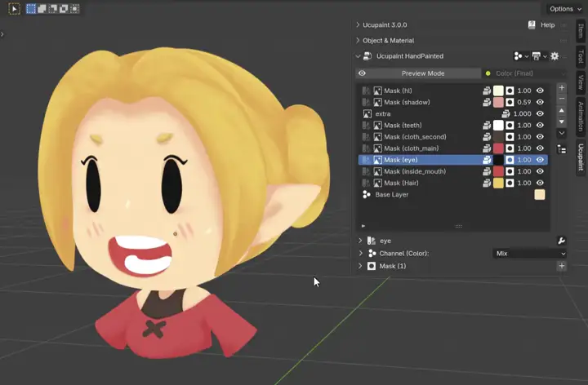Click the extra layer opacity value 1.000
The width and height of the screenshot is (588, 385).
point(523,114)
